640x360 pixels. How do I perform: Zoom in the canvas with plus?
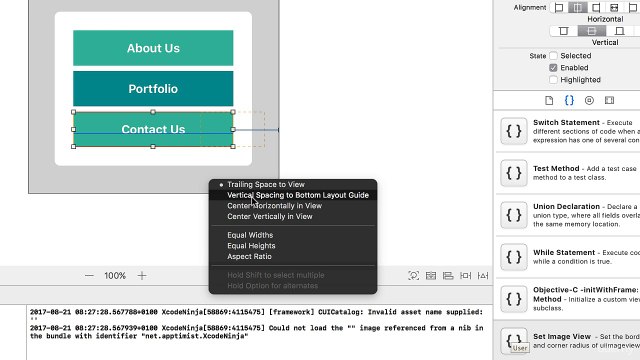click(142, 276)
